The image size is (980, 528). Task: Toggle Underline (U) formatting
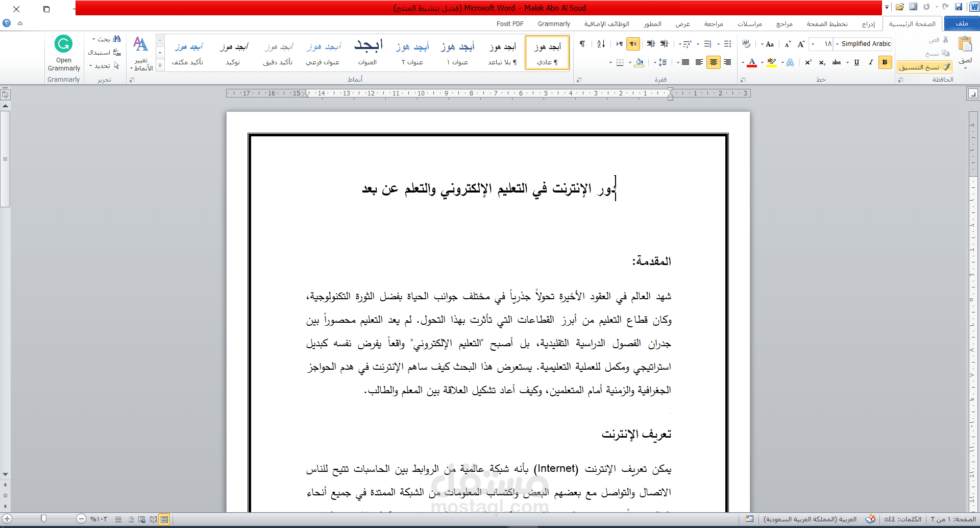[856, 62]
